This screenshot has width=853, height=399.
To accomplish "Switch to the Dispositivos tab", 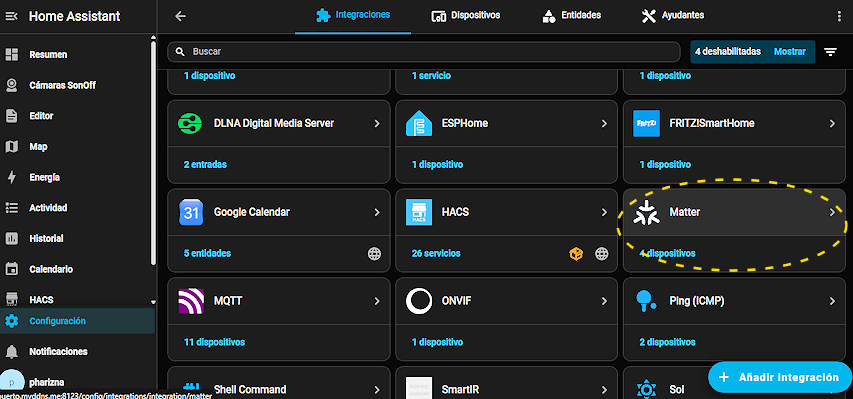I will (x=465, y=16).
